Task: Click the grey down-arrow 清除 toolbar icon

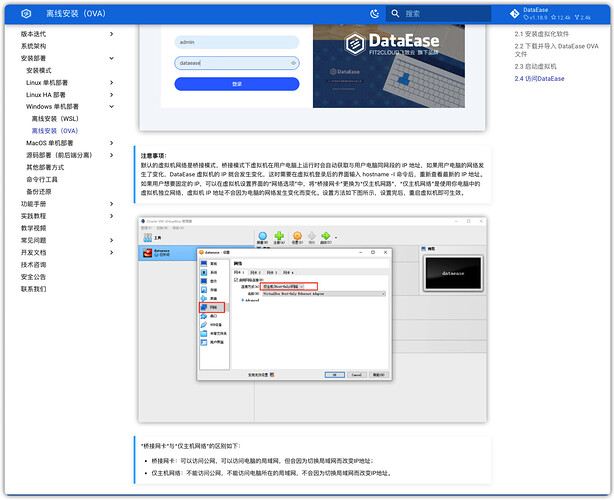Action: coord(312,236)
